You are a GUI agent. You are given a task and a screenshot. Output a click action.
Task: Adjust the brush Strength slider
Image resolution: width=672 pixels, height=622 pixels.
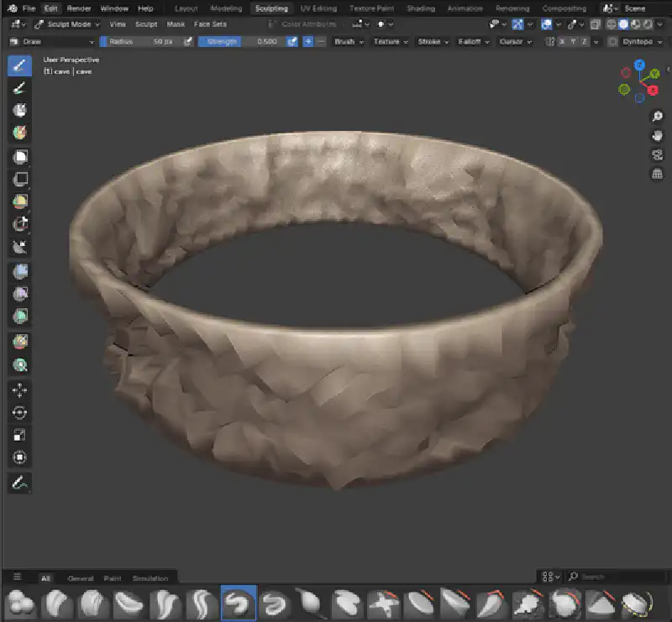pos(242,41)
